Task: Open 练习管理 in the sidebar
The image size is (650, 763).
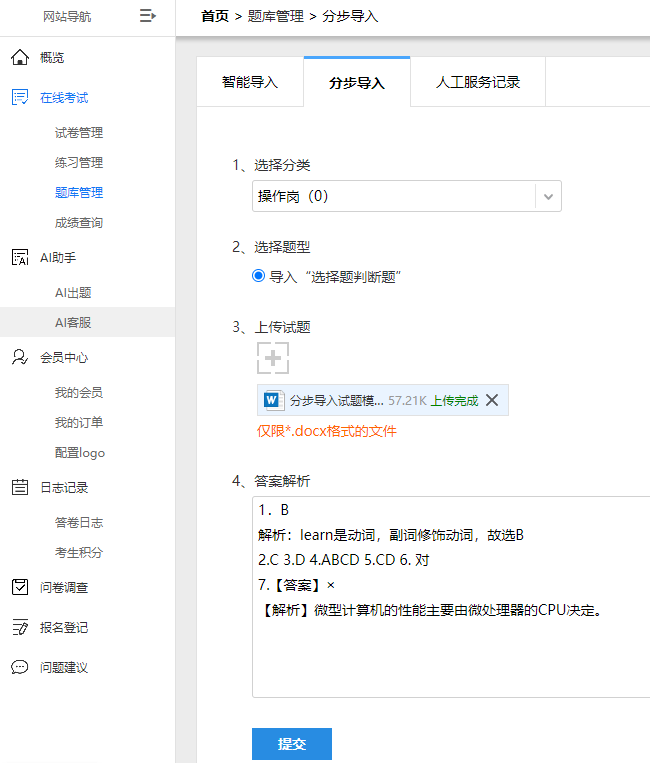Action: [x=79, y=163]
